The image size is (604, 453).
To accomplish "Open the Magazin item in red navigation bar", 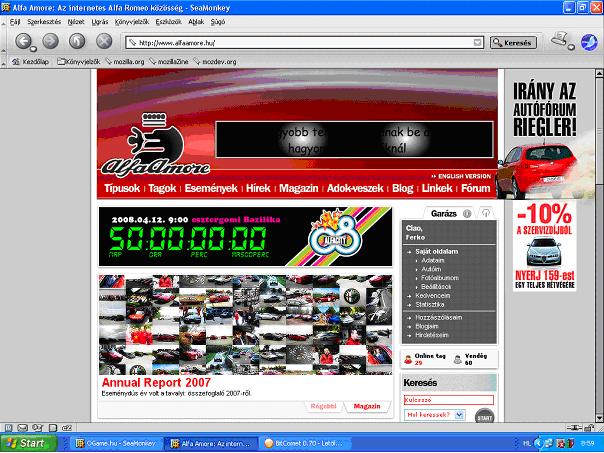I will pyautogui.click(x=299, y=188).
